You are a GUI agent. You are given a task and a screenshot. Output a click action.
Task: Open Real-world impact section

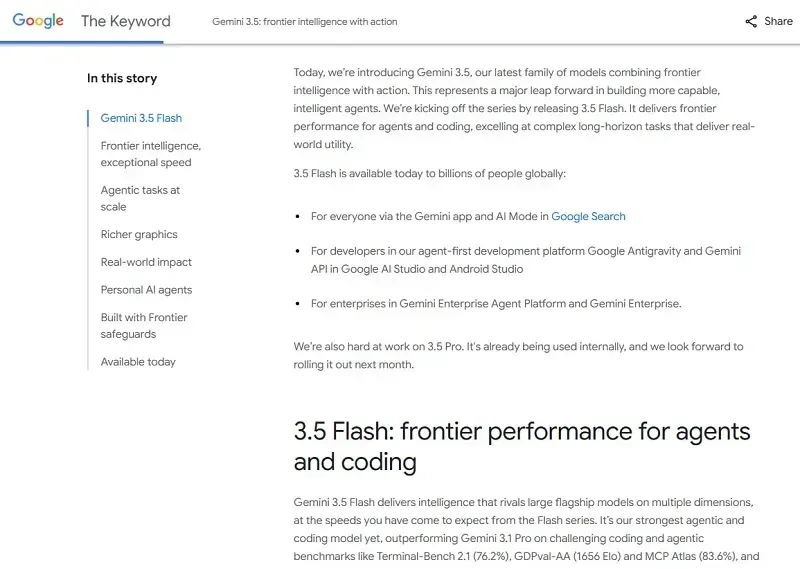coord(146,262)
